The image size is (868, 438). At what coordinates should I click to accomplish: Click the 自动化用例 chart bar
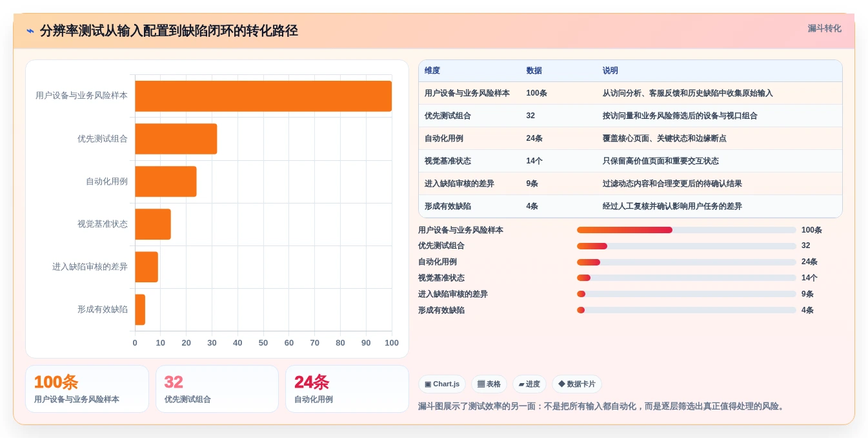(165, 182)
